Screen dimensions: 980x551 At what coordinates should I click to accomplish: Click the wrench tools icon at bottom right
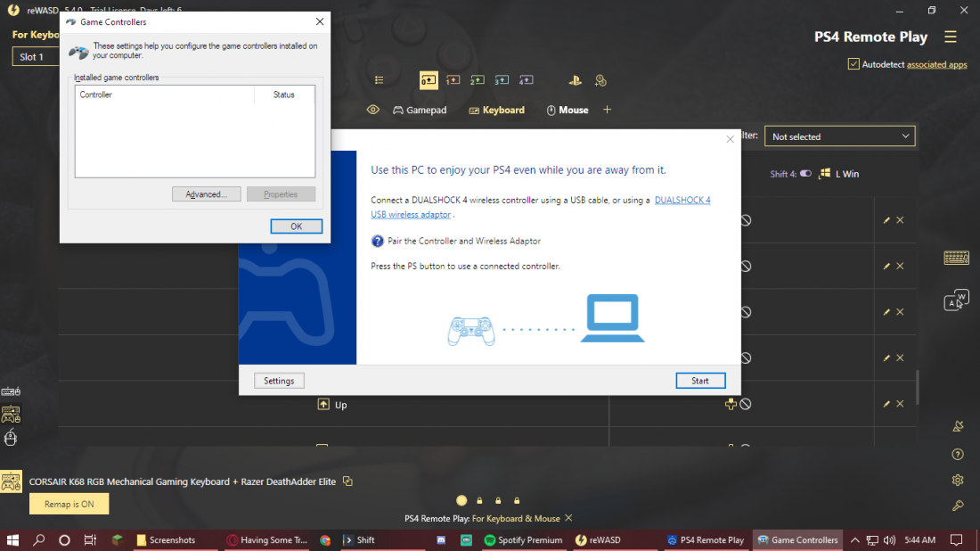pos(958,506)
